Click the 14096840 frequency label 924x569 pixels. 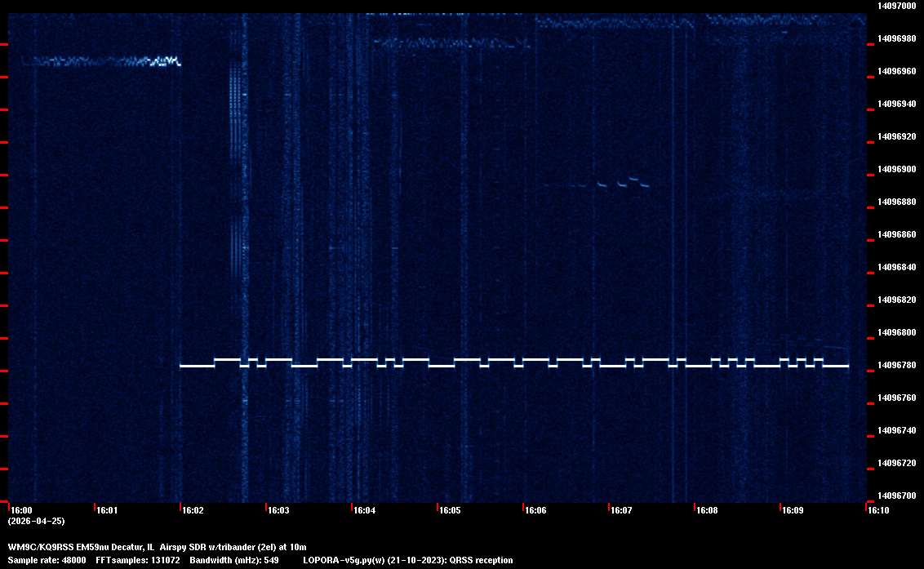point(896,267)
